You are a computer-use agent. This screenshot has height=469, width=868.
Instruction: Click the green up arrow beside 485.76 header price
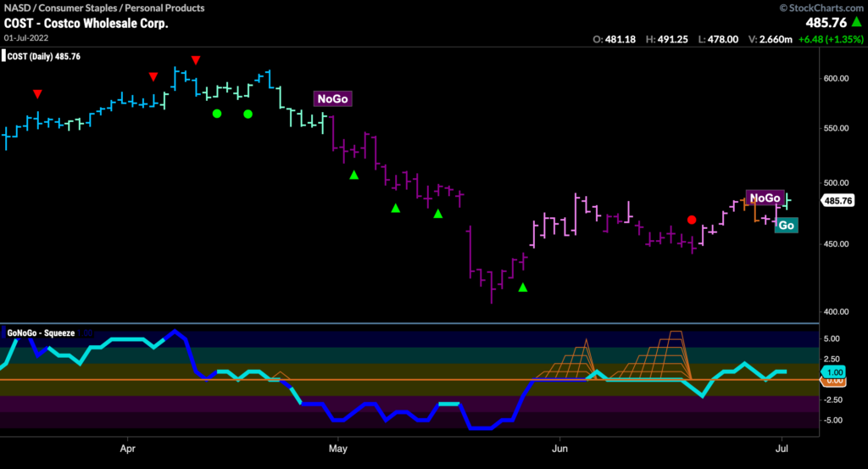857,22
